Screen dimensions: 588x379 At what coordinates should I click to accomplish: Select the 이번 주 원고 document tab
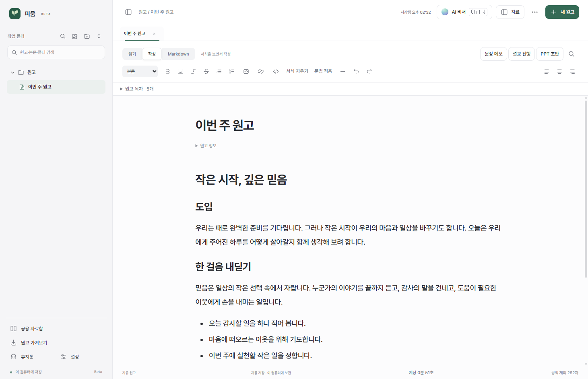(135, 33)
